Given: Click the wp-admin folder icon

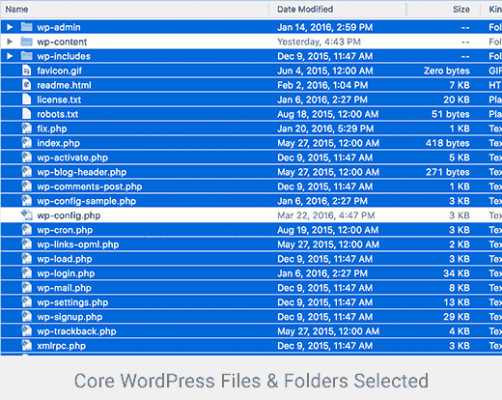Looking at the screenshot, I should (x=27, y=27).
